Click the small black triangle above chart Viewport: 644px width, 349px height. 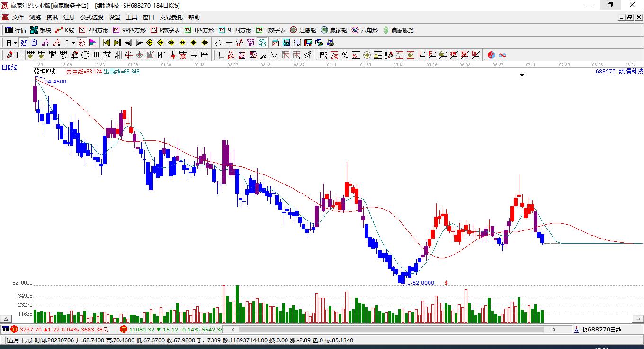pos(522,75)
